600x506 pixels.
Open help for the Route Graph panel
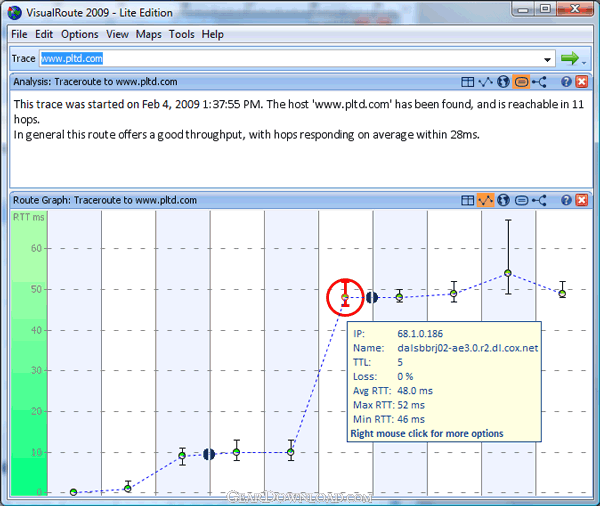point(566,200)
